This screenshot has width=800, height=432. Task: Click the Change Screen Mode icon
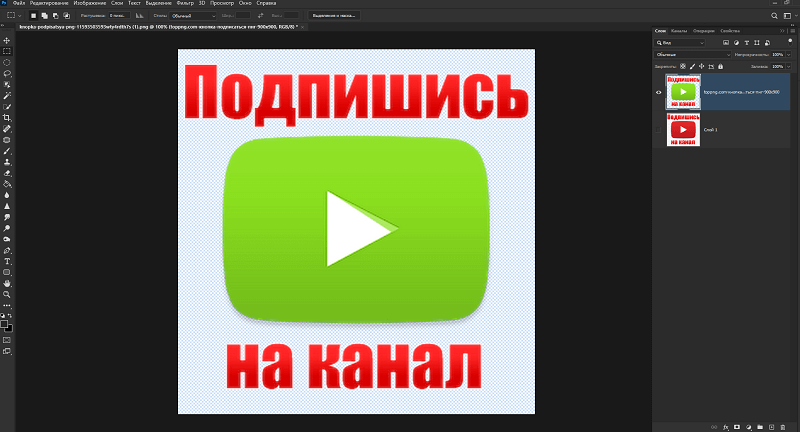[7, 351]
